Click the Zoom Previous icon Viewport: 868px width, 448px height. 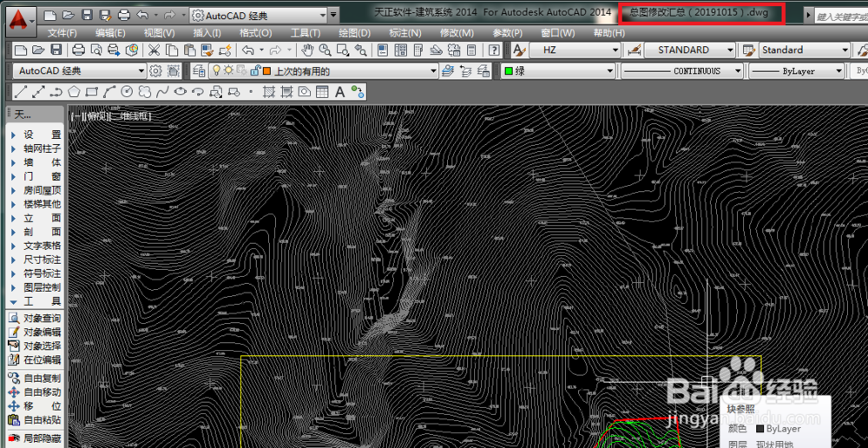pyautogui.click(x=360, y=50)
